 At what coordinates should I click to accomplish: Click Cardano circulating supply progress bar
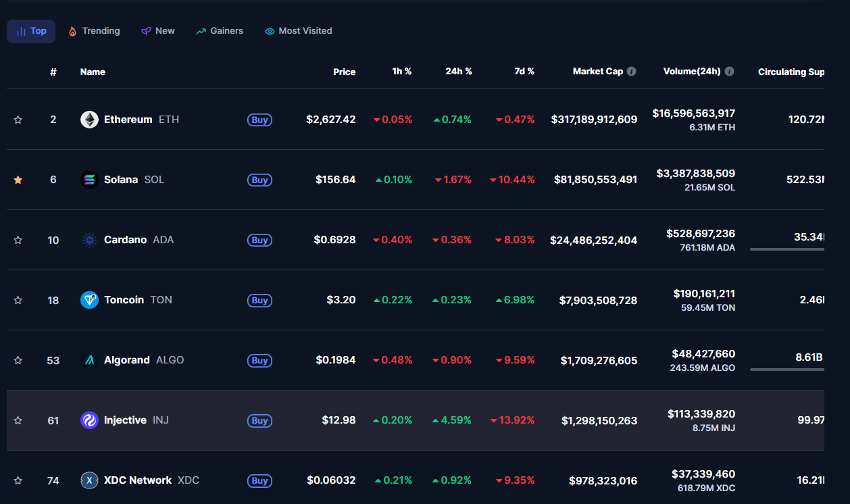787,249
